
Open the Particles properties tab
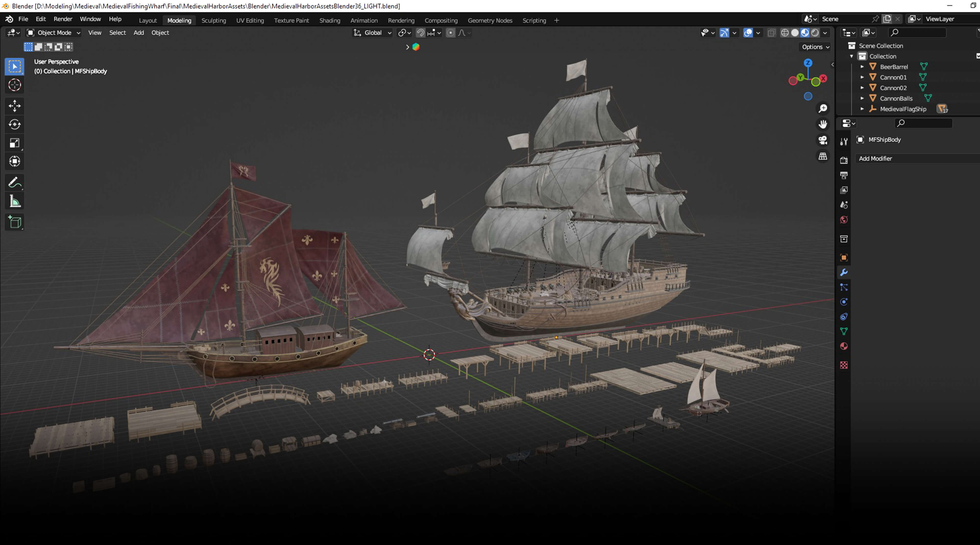(843, 287)
